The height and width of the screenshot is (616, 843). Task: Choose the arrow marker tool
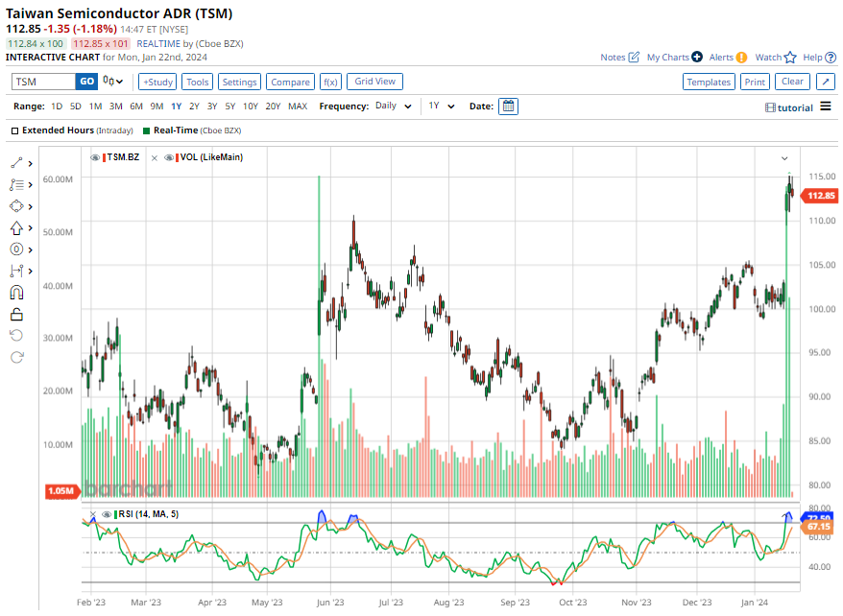click(x=16, y=228)
